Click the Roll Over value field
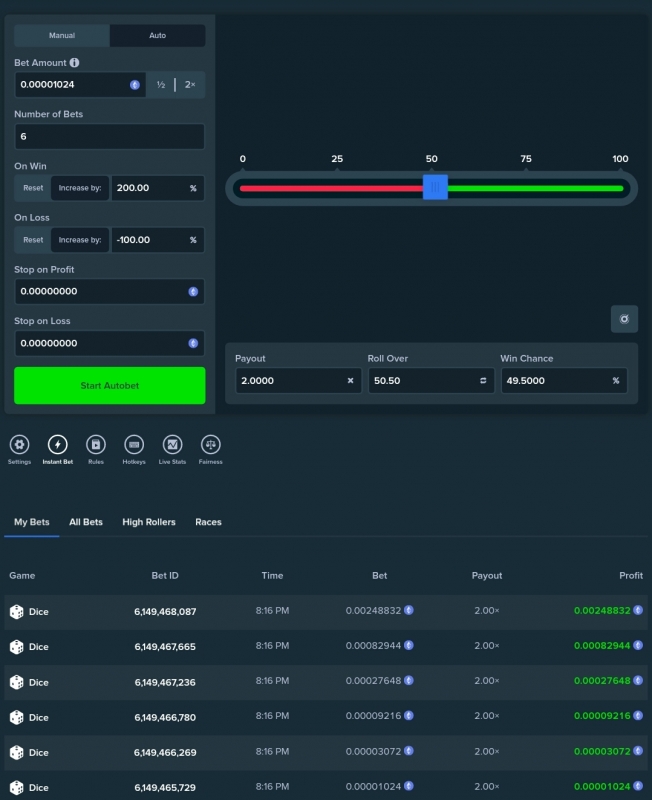Image resolution: width=652 pixels, height=800 pixels. (431, 381)
